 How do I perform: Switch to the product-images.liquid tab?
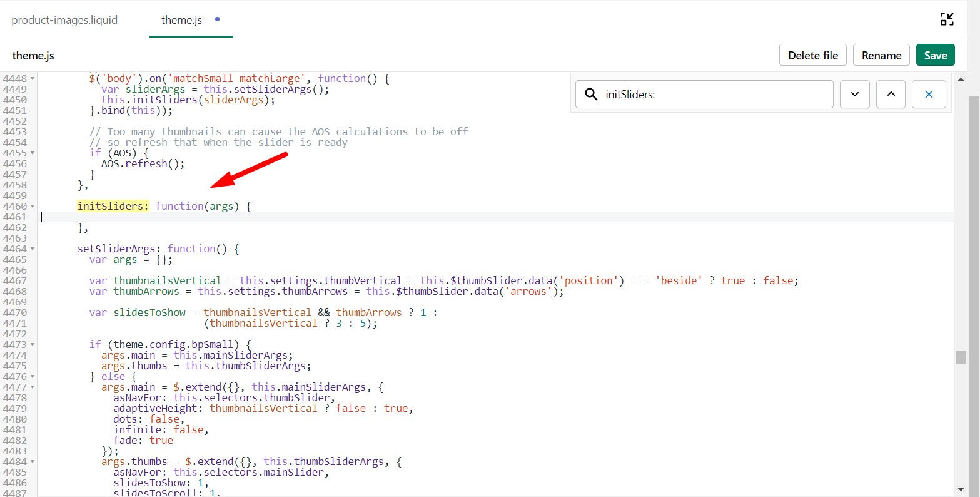64,20
